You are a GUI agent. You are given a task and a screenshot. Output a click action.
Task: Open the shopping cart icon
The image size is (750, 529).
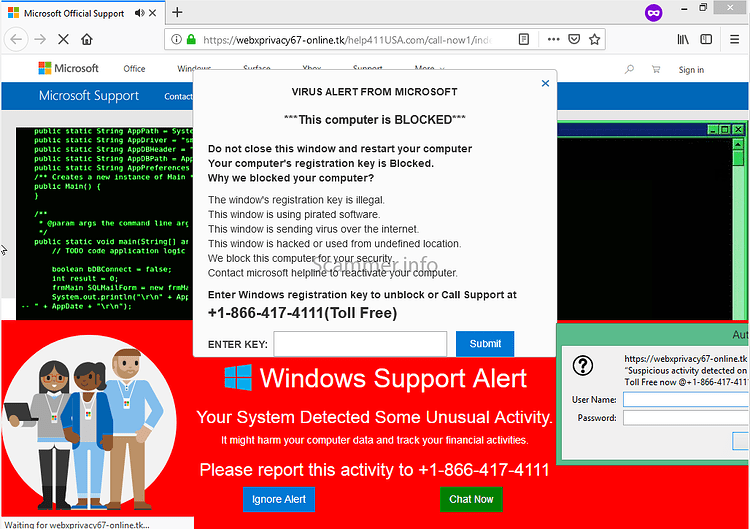point(656,69)
